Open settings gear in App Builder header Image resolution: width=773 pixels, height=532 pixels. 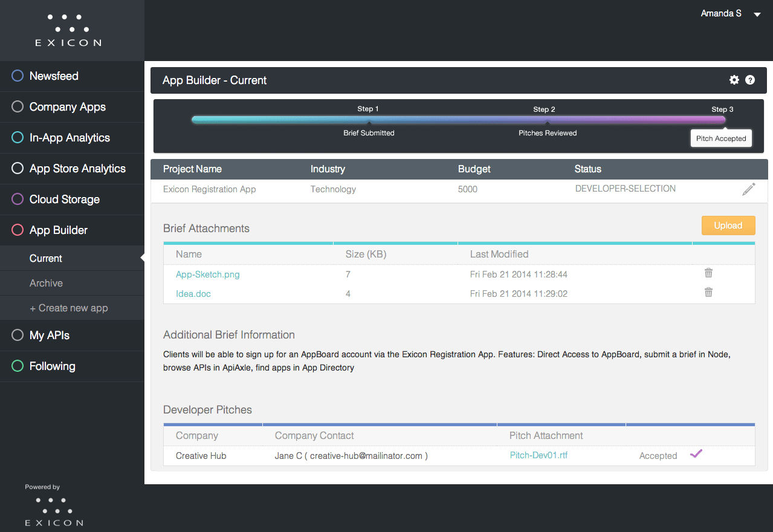pos(734,80)
